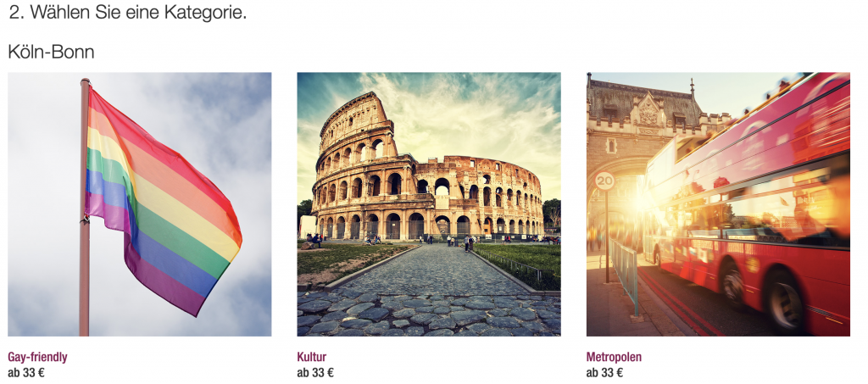868x384 pixels.
Task: Click the 'ab 33 €' price under Kultur
Action: click(x=315, y=372)
